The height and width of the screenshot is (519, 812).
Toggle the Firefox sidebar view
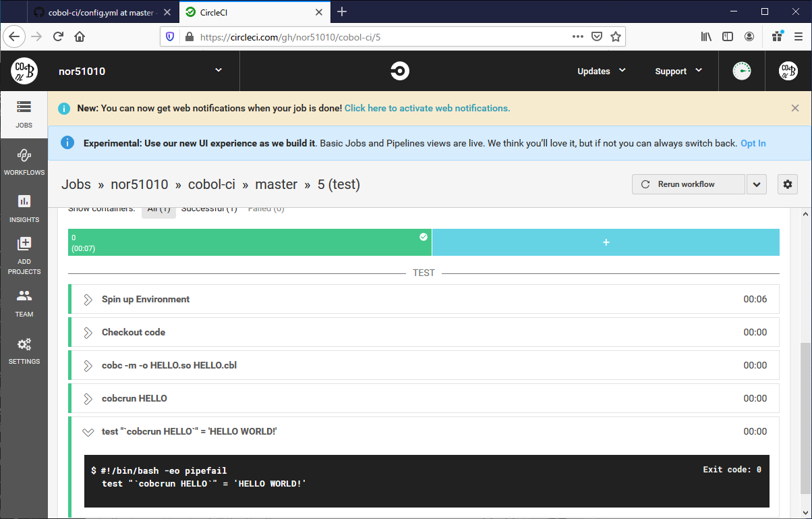click(728, 36)
